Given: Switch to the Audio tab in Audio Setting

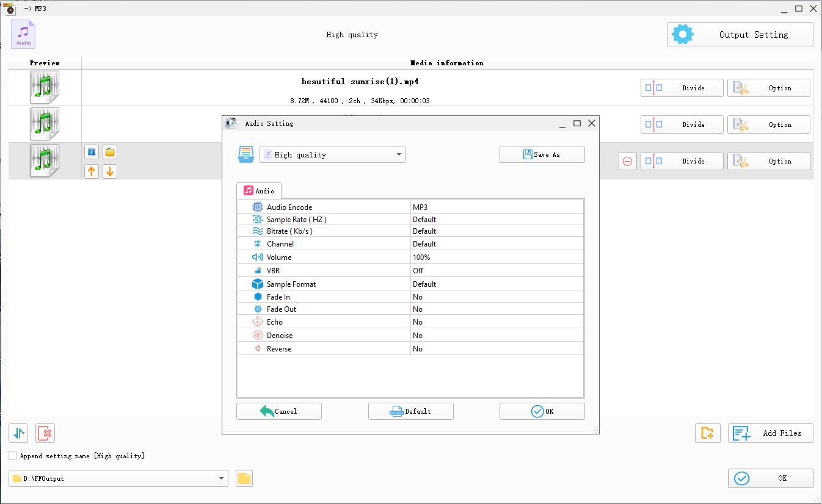Looking at the screenshot, I should (x=259, y=190).
